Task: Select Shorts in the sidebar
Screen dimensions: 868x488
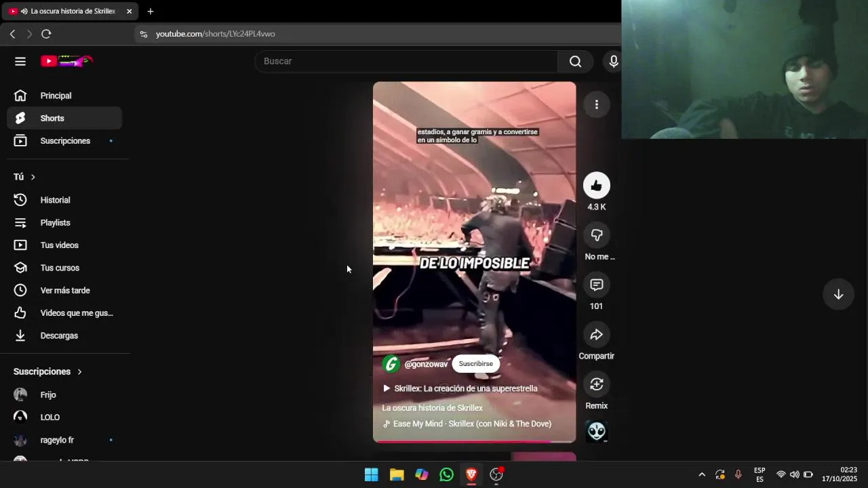Action: tap(64, 118)
